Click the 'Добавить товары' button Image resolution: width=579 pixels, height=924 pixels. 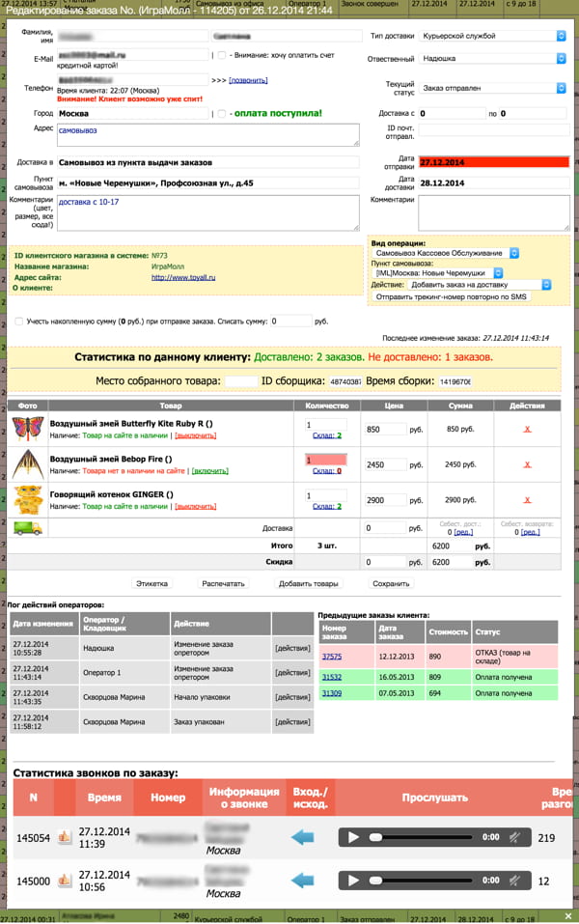click(x=308, y=583)
